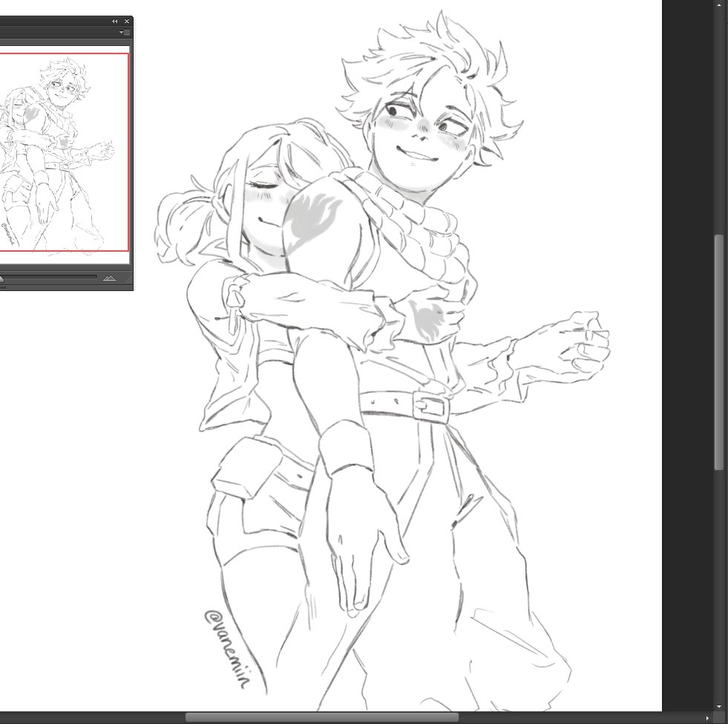Click the Navigator panel resize grip
This screenshot has height=724, width=728.
(x=130, y=279)
